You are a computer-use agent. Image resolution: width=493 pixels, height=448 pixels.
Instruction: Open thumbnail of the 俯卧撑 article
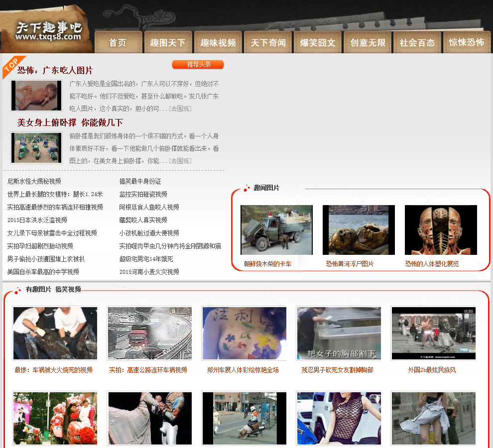tap(36, 148)
